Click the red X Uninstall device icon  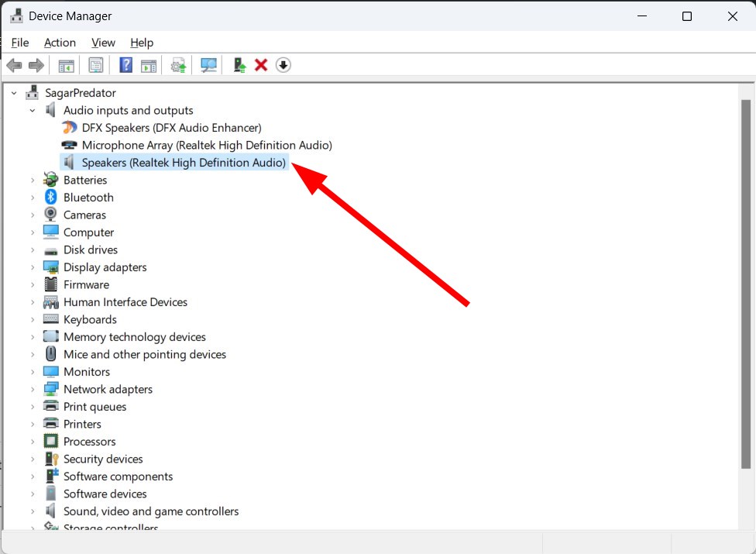[x=261, y=65]
